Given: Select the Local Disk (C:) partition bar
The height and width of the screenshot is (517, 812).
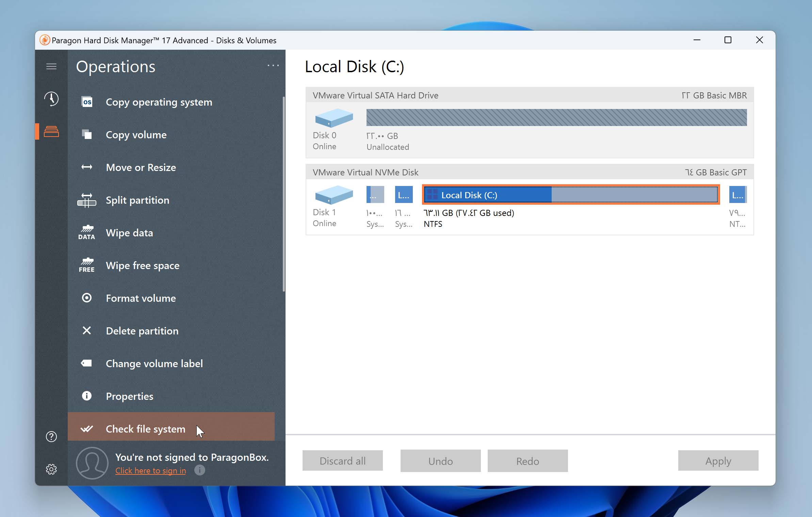Looking at the screenshot, I should pyautogui.click(x=571, y=195).
